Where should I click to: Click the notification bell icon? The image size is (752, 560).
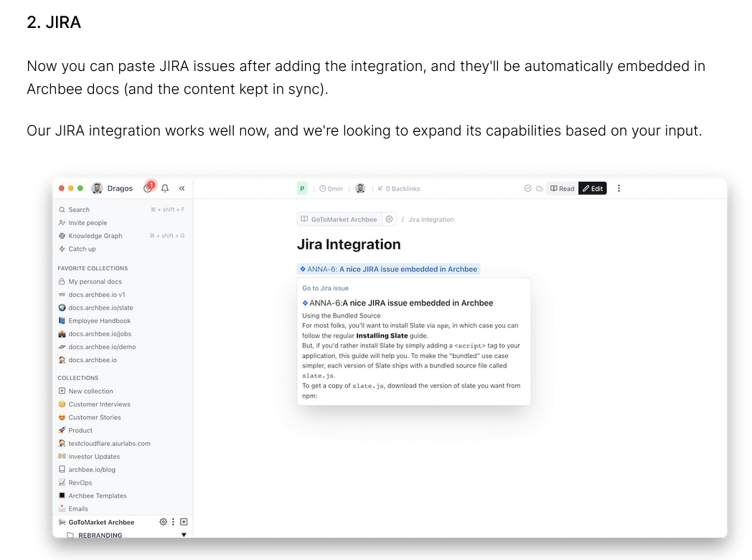tap(165, 189)
